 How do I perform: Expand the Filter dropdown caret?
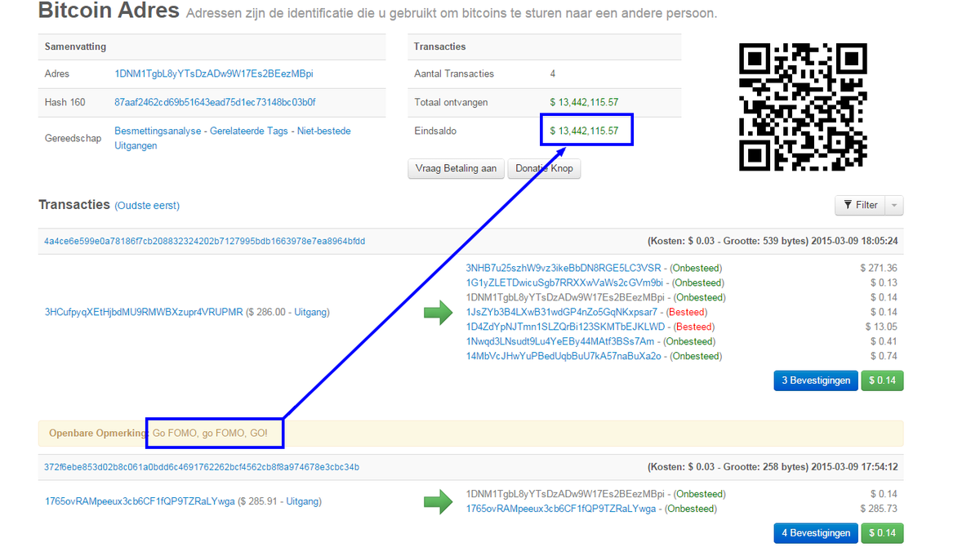895,205
